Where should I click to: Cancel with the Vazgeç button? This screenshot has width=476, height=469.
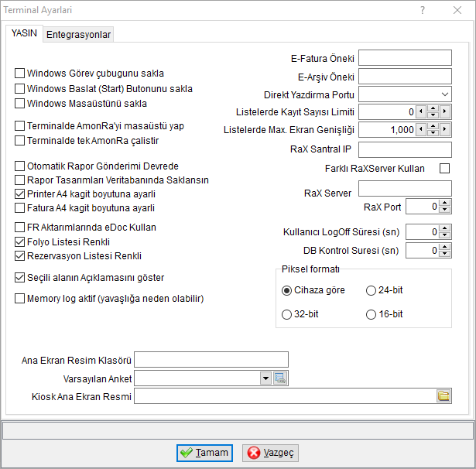click(270, 453)
